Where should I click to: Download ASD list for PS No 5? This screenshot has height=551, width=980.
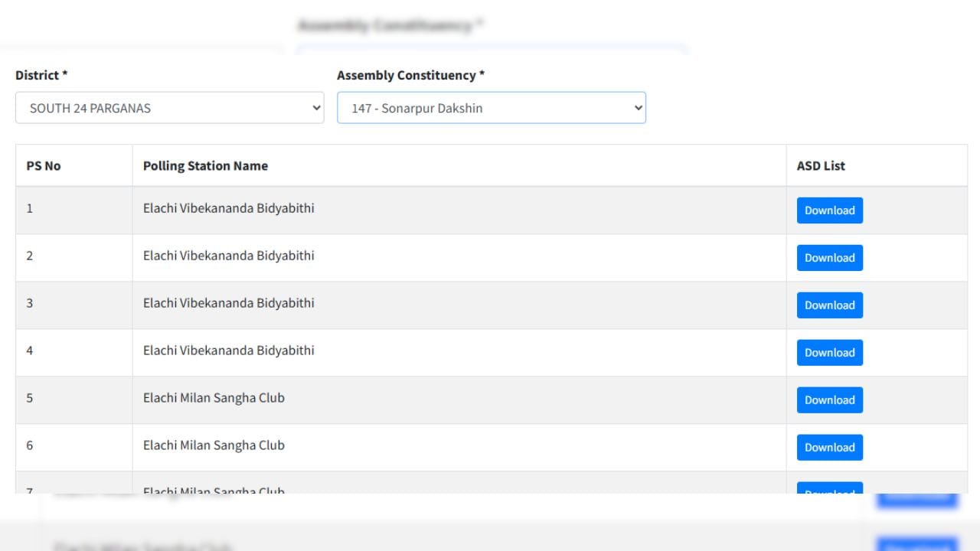tap(829, 400)
